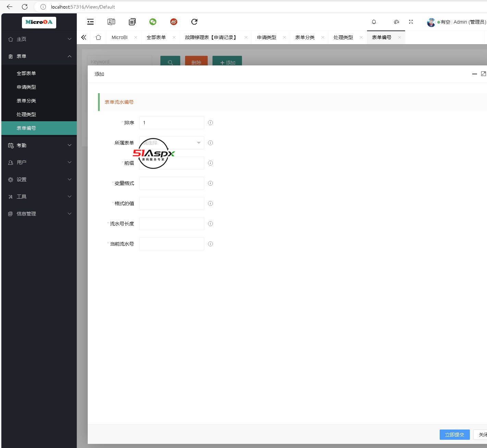Focus the 排序 input field
Viewport: 487px width, 448px height.
(172, 123)
